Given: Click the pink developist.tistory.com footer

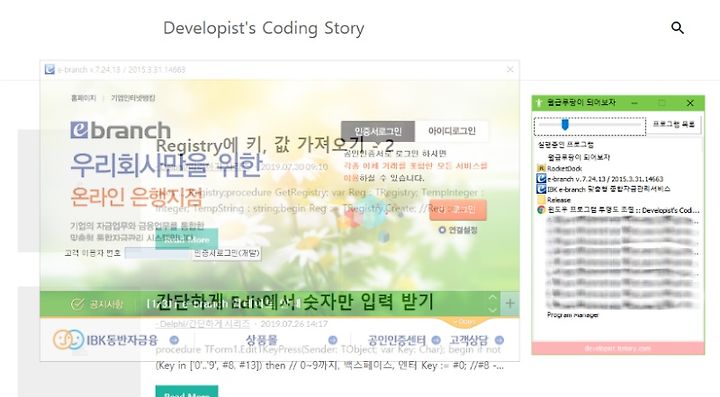Looking at the screenshot, I should pos(618,348).
